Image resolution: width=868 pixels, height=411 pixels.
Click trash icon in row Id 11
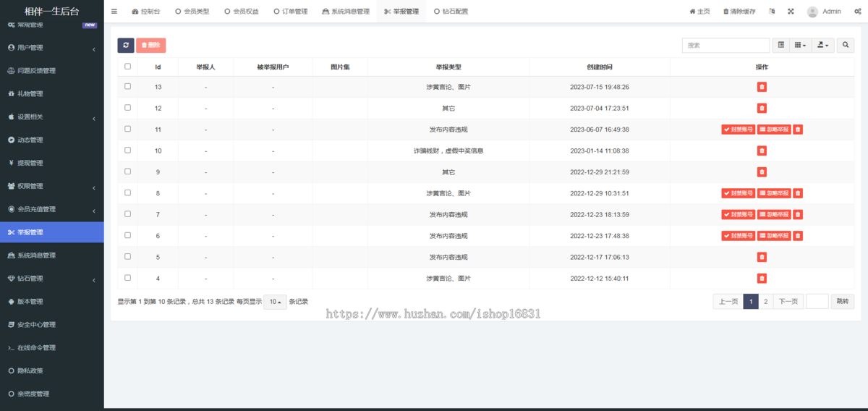[798, 130]
